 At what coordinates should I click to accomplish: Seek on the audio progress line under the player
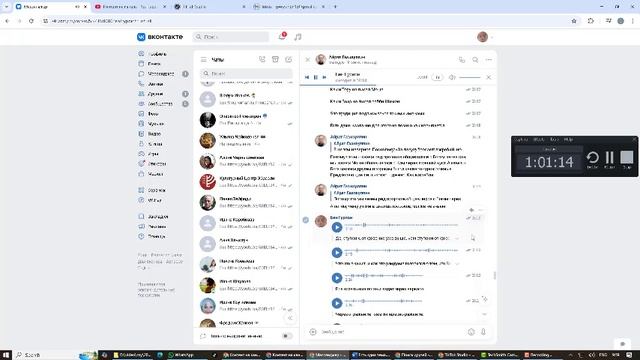pos(398,85)
